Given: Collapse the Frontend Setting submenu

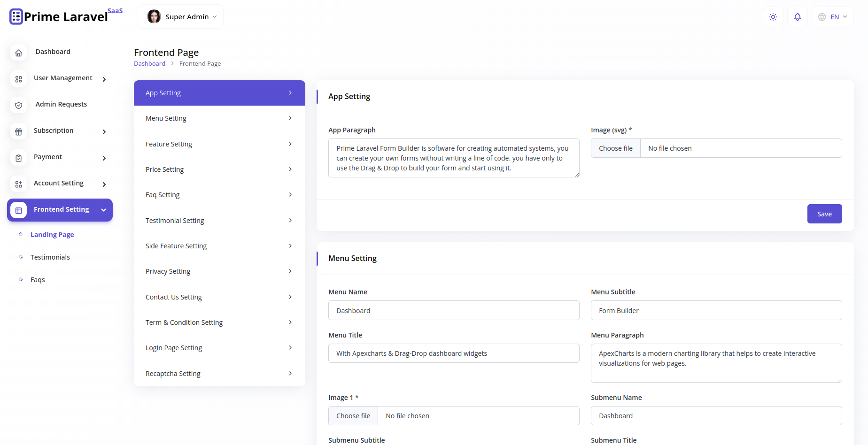Looking at the screenshot, I should [103, 210].
